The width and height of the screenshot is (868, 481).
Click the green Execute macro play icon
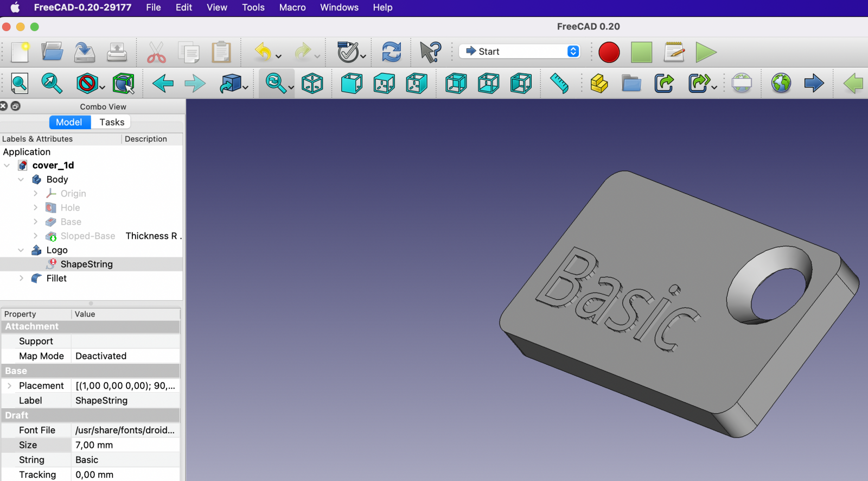click(x=706, y=52)
